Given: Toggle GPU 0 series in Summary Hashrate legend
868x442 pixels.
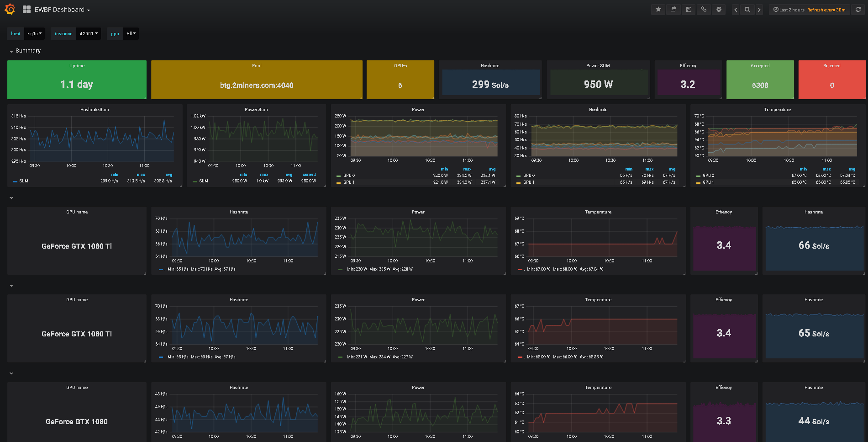Looking at the screenshot, I should 529,176.
